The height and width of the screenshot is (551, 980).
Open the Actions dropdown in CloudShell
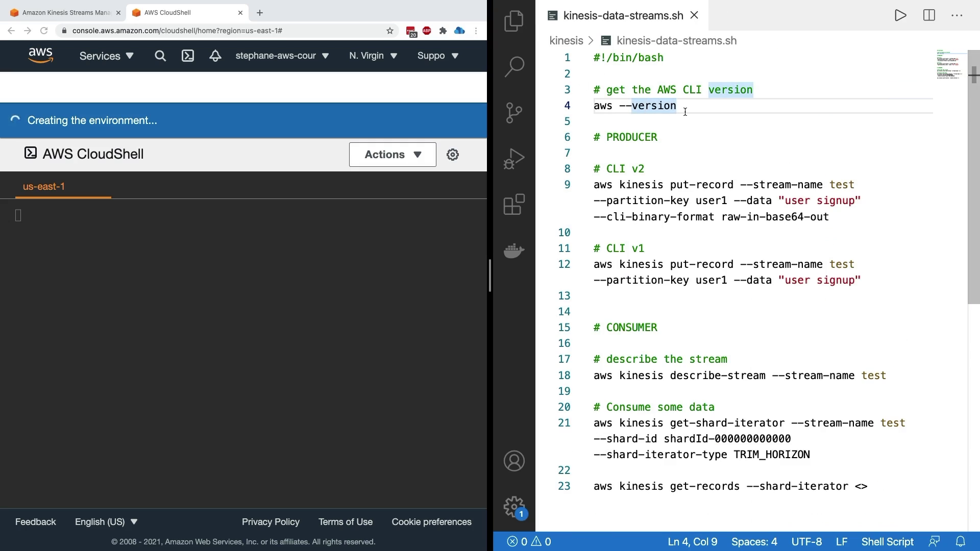coord(393,155)
